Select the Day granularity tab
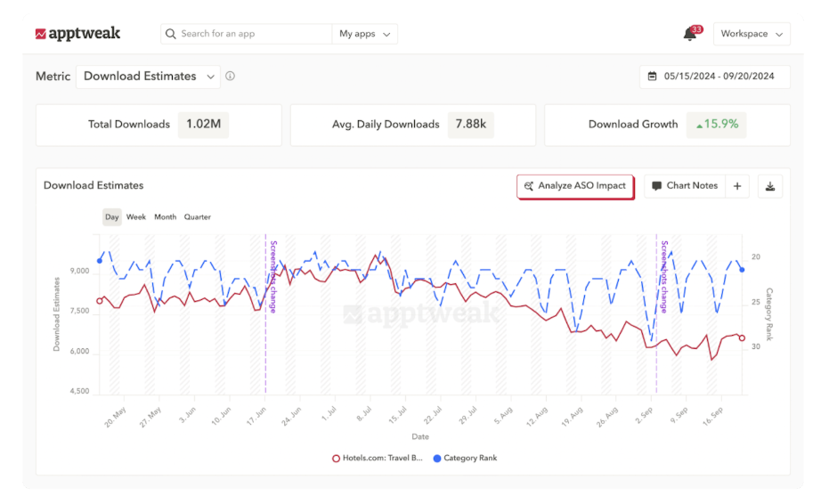This screenshot has height=504, width=821. click(111, 217)
